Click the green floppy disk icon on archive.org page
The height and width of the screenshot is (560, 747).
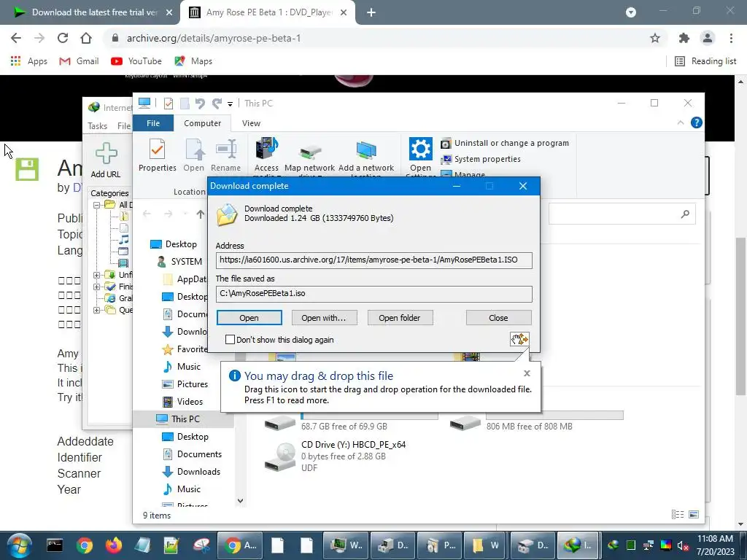(x=27, y=169)
